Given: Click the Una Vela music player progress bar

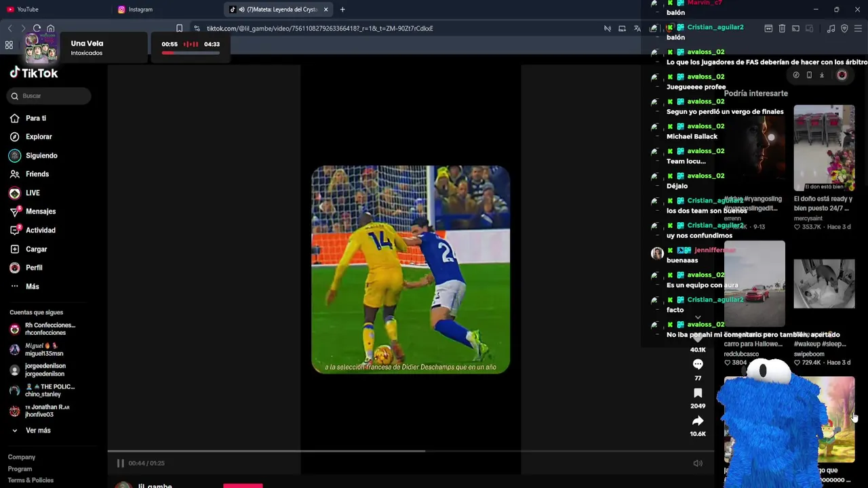Looking at the screenshot, I should tap(191, 52).
